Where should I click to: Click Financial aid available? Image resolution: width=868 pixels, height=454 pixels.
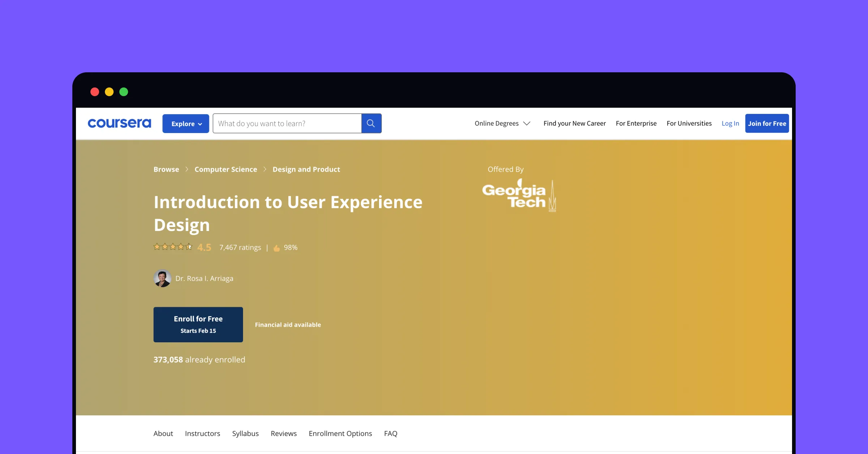288,325
